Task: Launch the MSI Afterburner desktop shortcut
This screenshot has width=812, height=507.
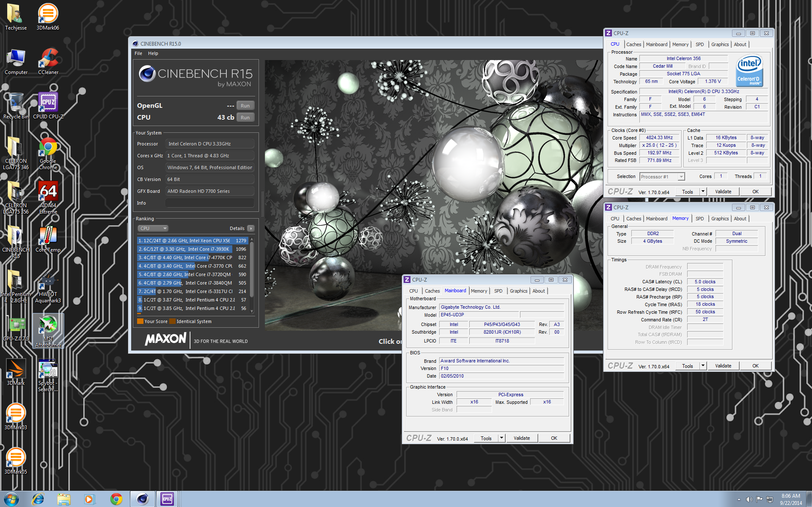Action: tap(48, 331)
